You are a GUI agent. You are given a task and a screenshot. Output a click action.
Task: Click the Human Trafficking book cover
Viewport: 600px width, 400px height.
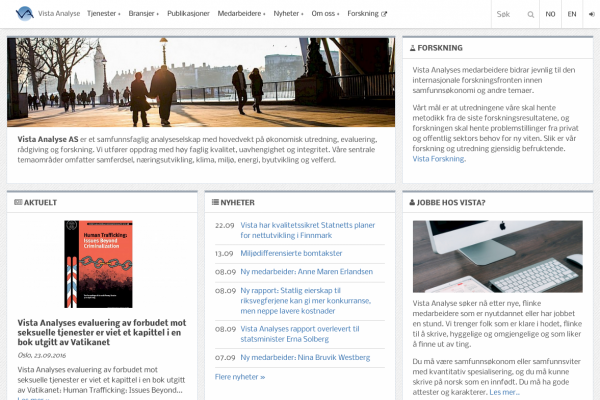pos(98,265)
